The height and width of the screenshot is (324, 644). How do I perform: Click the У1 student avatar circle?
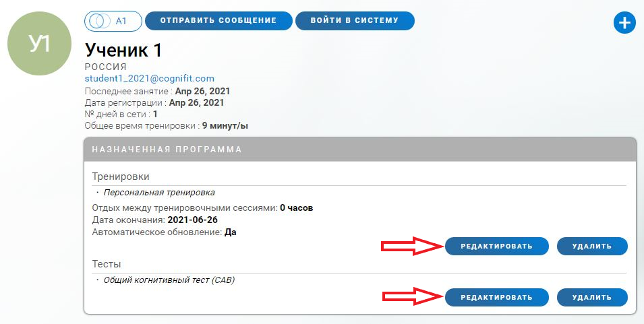click(39, 43)
